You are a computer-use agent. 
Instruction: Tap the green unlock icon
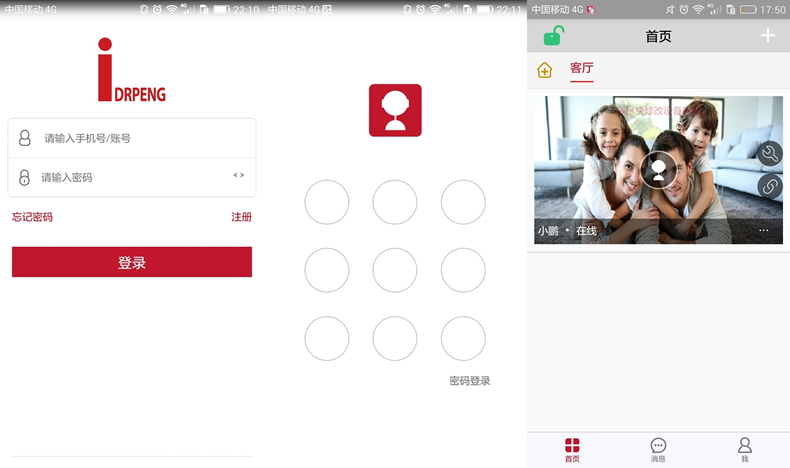[x=553, y=36]
